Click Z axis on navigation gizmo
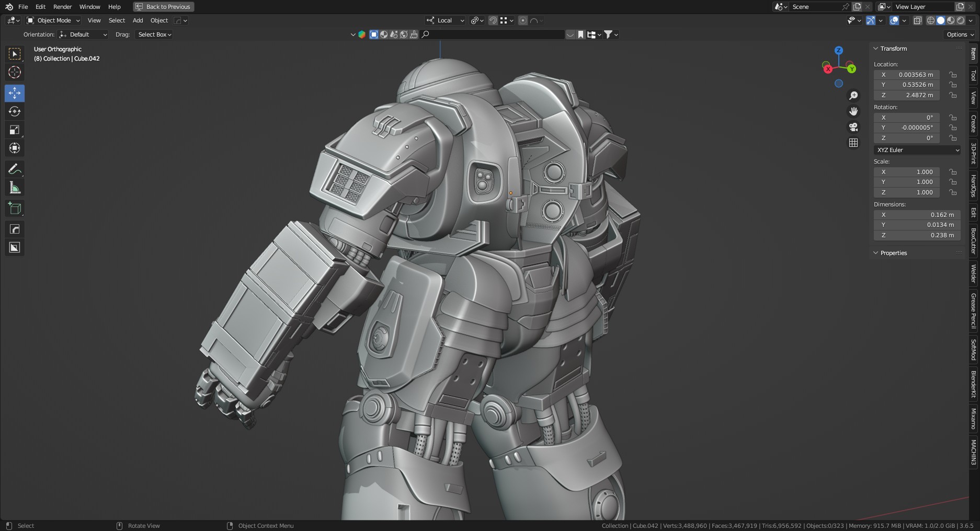The width and height of the screenshot is (980, 531). pos(839,51)
